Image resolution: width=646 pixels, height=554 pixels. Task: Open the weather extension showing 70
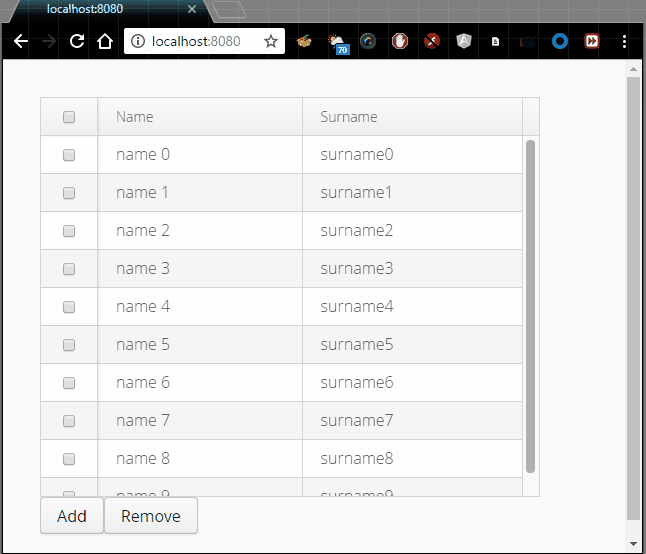tap(338, 44)
